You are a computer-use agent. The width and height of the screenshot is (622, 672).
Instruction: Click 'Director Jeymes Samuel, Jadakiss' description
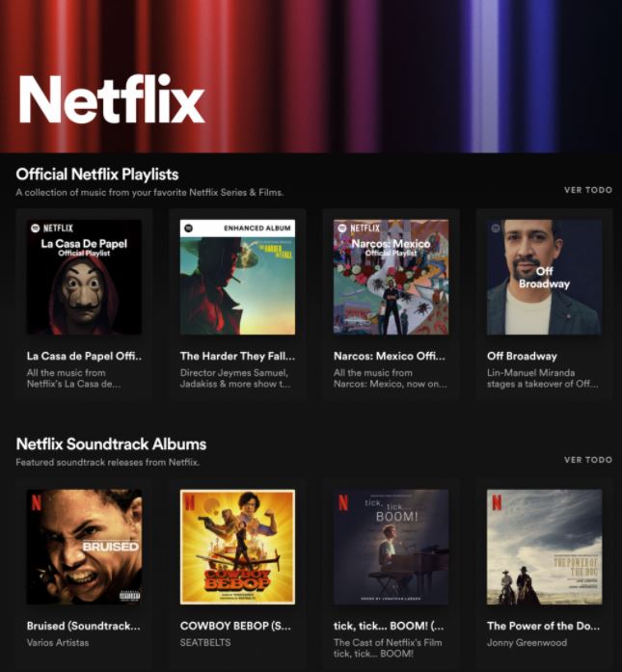[235, 379]
